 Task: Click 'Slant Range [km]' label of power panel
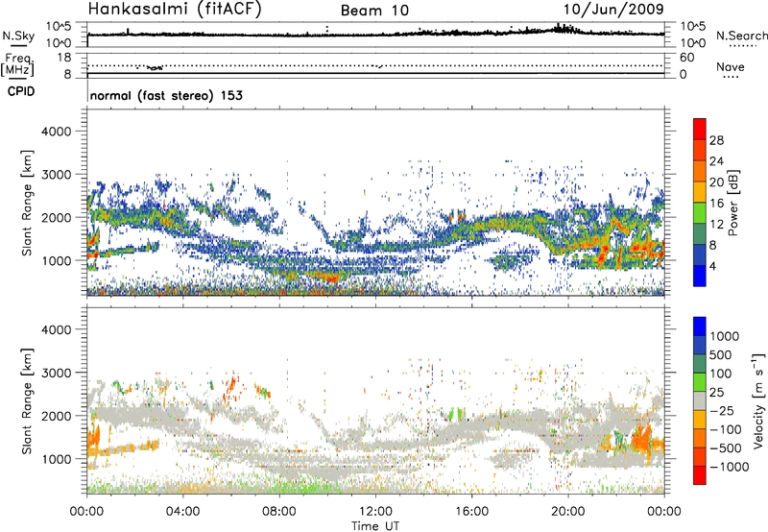point(27,203)
